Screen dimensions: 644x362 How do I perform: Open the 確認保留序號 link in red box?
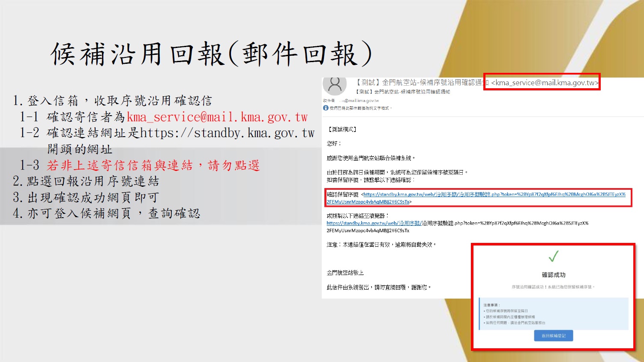476,197
